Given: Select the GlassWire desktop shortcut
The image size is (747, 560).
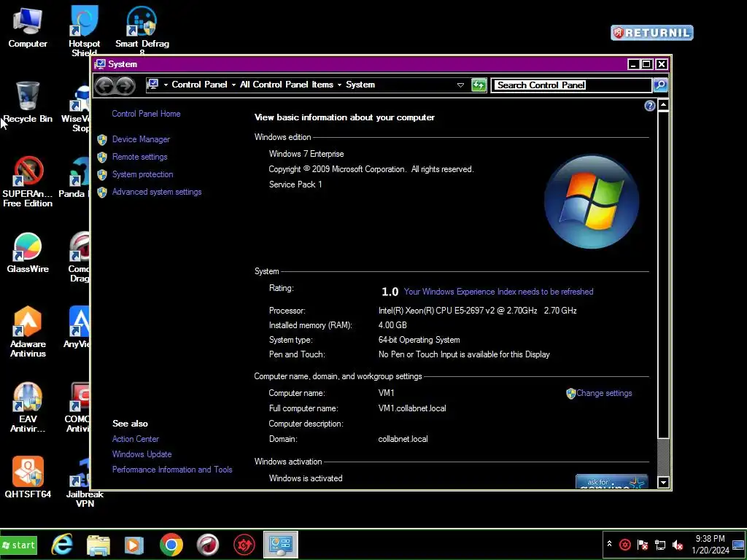Looking at the screenshot, I should click(28, 253).
